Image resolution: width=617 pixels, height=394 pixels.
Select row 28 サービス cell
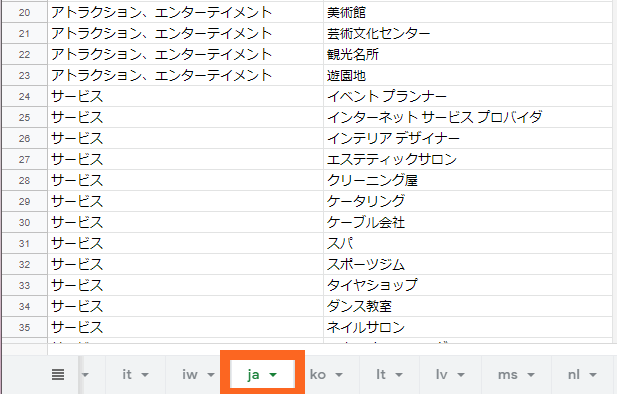(x=185, y=180)
